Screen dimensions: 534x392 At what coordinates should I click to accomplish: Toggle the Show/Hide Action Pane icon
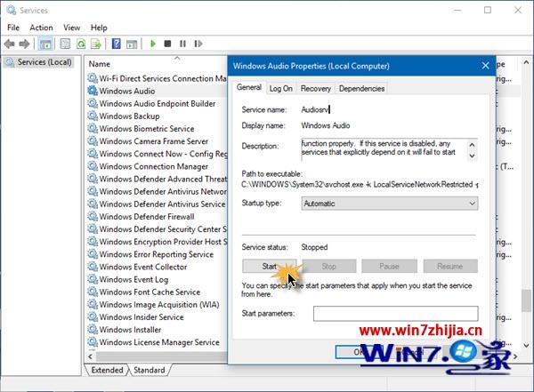tap(132, 44)
